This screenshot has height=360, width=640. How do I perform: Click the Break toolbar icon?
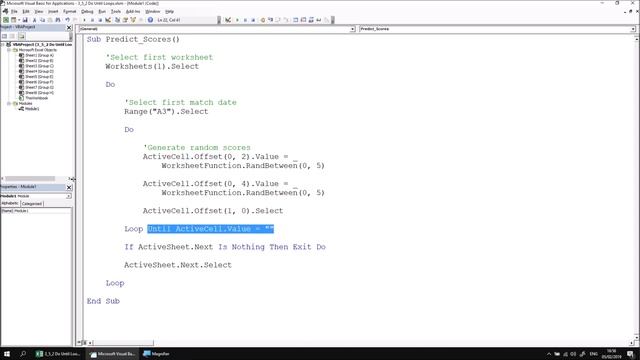92,20
